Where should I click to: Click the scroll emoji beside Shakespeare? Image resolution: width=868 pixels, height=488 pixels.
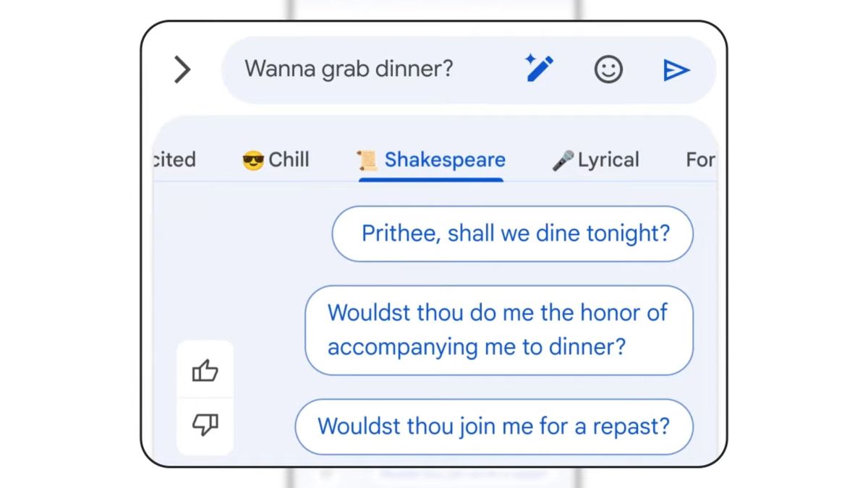(x=369, y=159)
